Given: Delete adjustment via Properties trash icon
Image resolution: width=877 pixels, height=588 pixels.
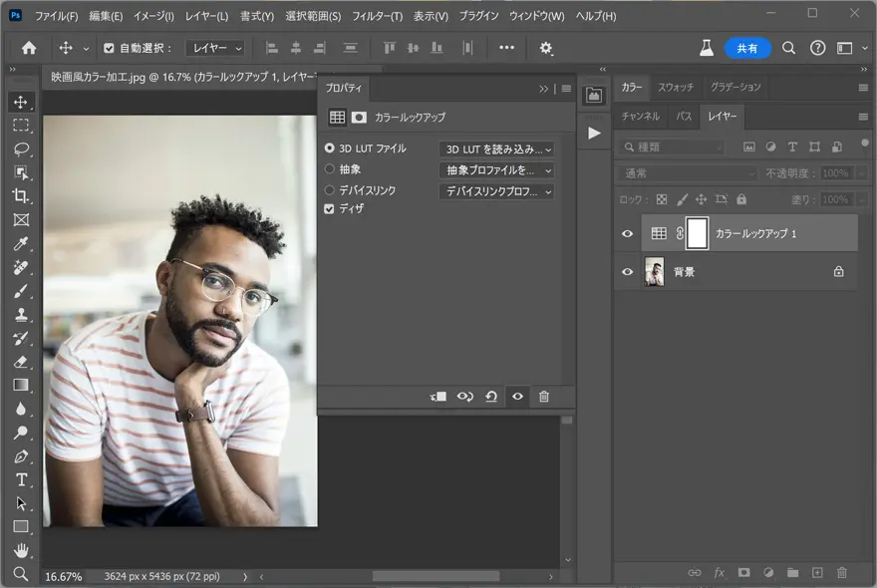Looking at the screenshot, I should pos(543,397).
